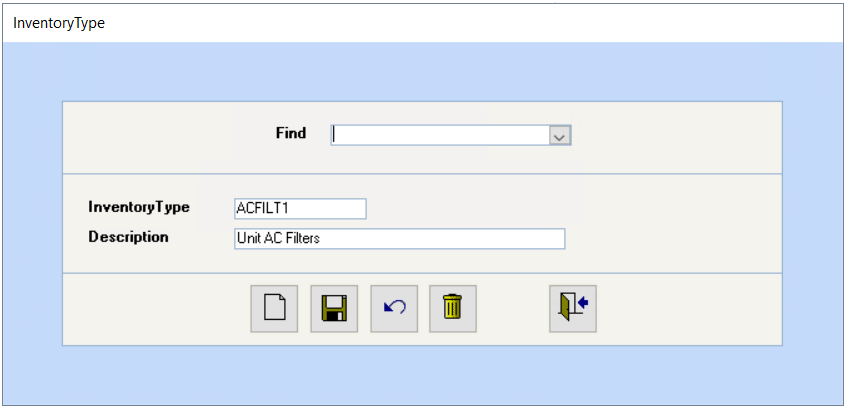The width and height of the screenshot is (846, 408).
Task: Click the bold Description label
Action: tap(128, 236)
